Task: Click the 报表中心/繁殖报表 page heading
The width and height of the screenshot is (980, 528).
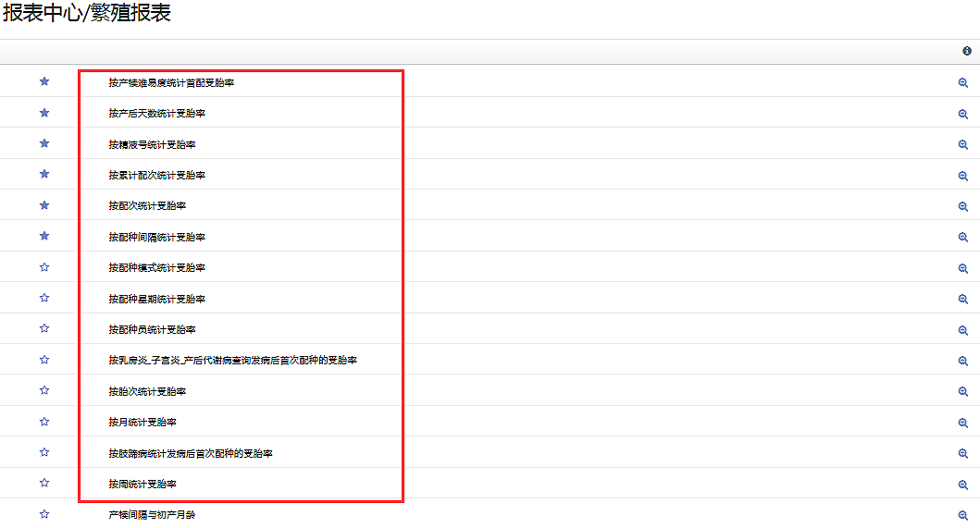Action: [87, 14]
